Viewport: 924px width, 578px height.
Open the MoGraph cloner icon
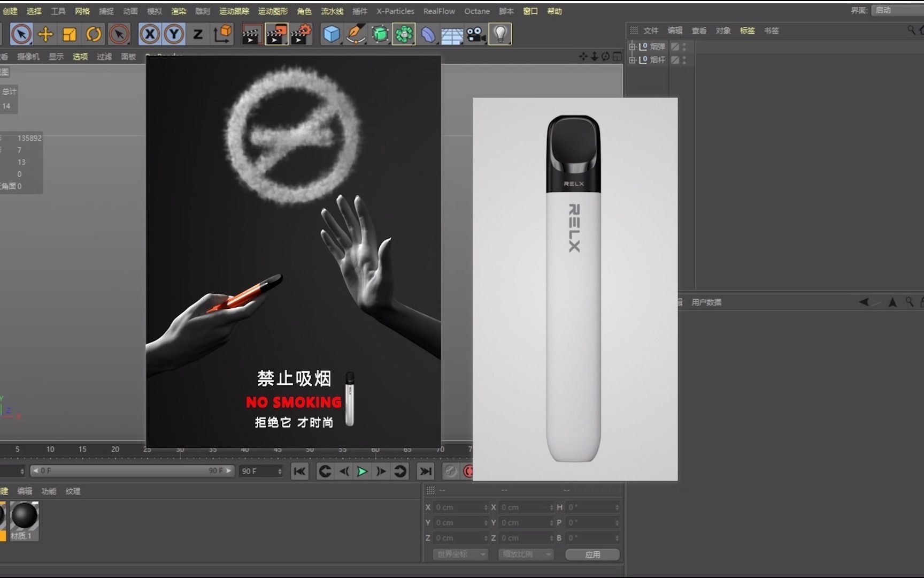(404, 34)
